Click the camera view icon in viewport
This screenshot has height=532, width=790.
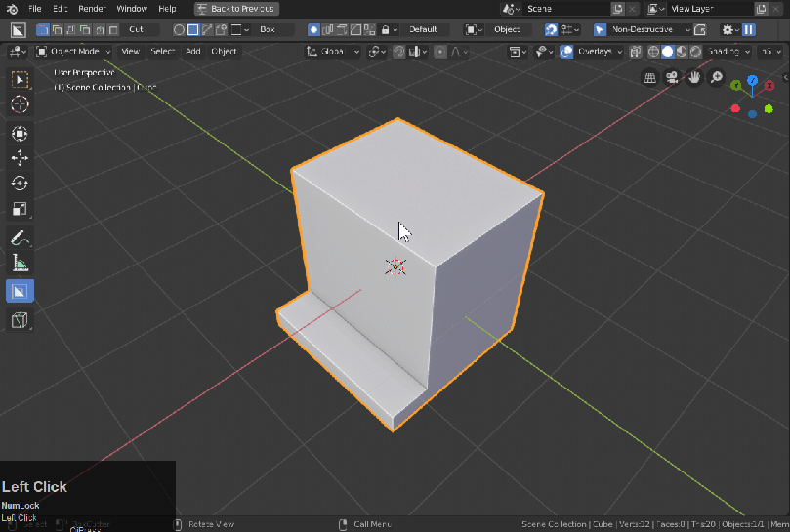(673, 78)
